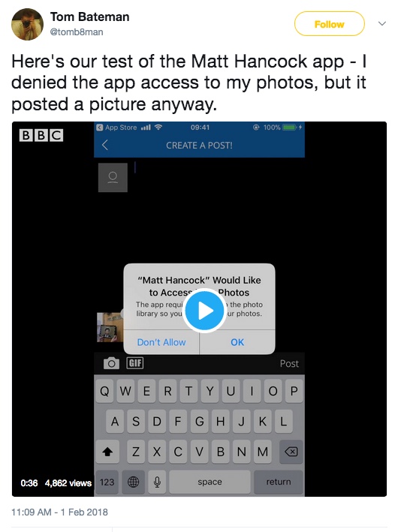
Task: Open Tom Bateman's profile avatar
Action: point(28,25)
